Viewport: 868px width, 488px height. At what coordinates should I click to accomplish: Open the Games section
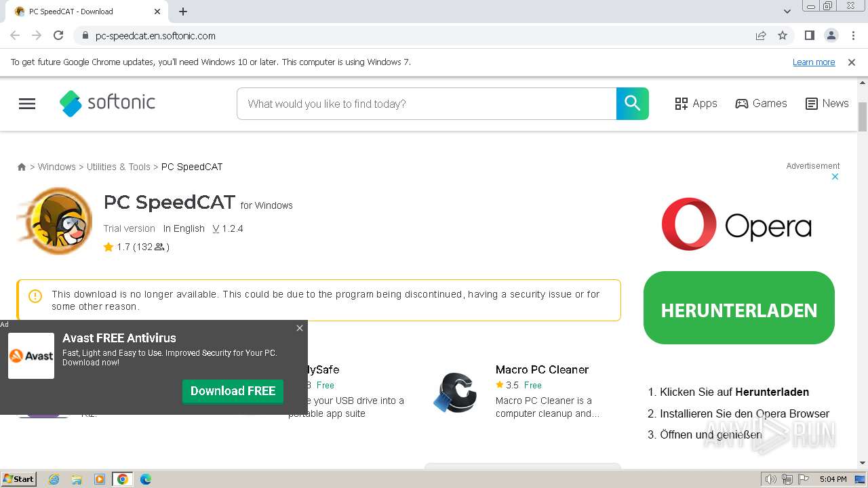click(x=761, y=103)
